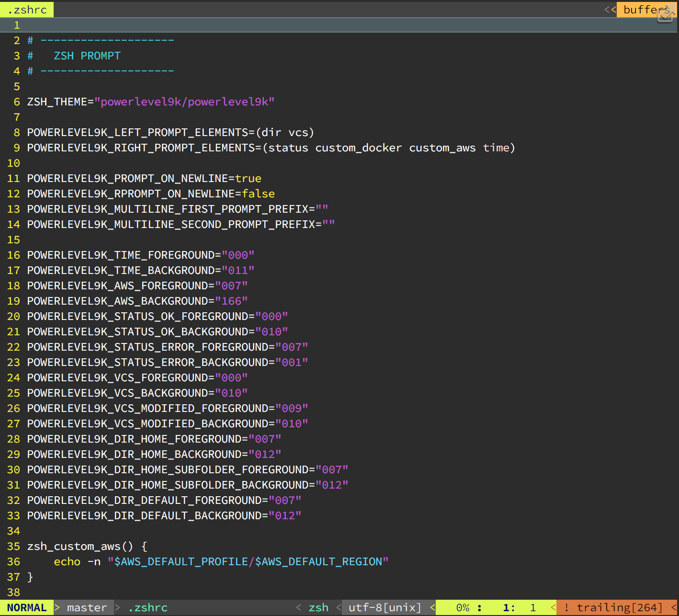Screen dimensions: 679x616
Task: Click the true value on line 11
Action: 248,178
